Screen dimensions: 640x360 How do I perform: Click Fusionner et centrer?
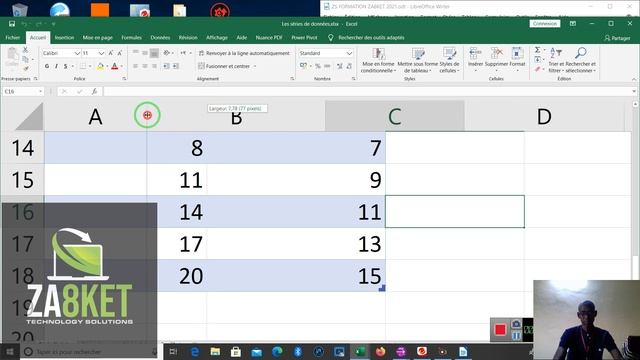[224, 66]
